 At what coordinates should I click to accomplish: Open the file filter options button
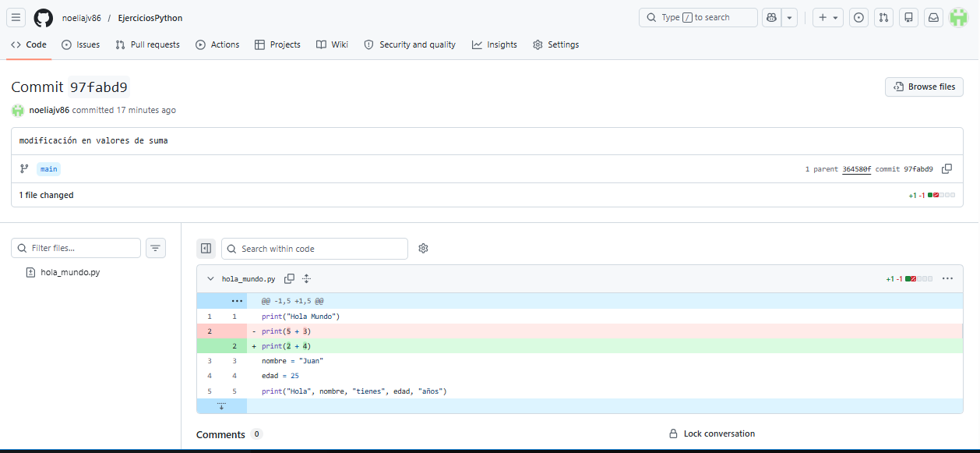point(156,248)
